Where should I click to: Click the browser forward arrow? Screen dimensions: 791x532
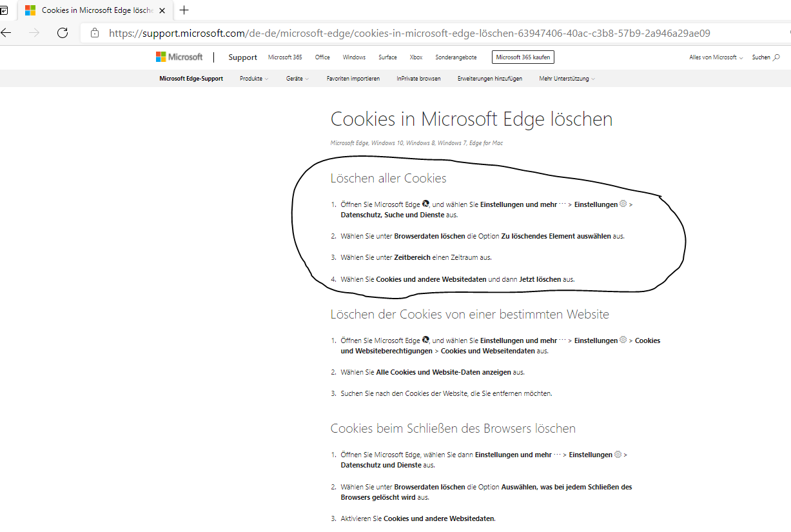pos(34,32)
